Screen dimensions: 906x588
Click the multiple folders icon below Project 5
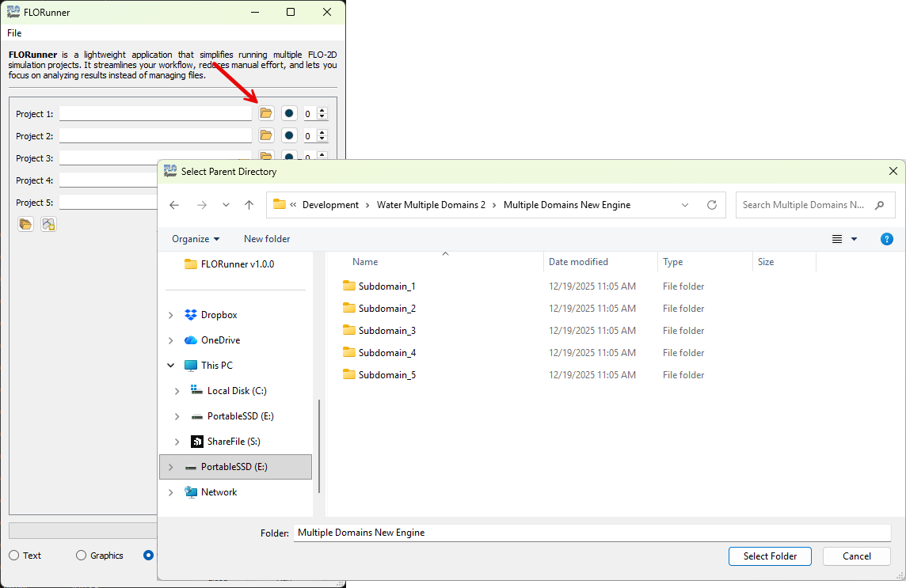click(x=26, y=224)
